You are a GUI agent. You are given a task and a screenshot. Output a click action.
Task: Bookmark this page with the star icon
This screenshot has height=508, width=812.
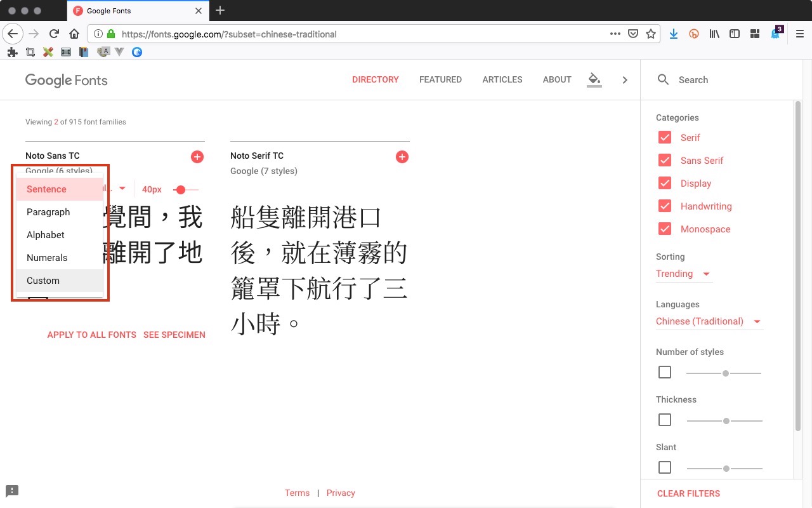650,34
